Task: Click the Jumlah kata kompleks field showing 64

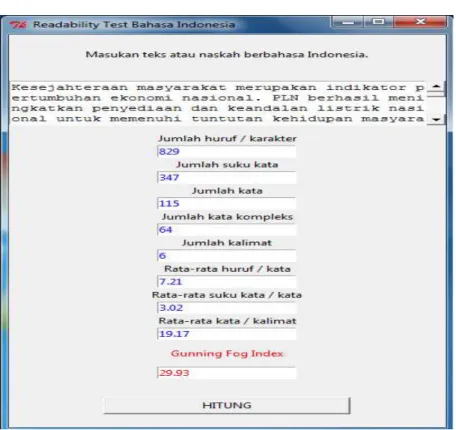Action: (226, 230)
